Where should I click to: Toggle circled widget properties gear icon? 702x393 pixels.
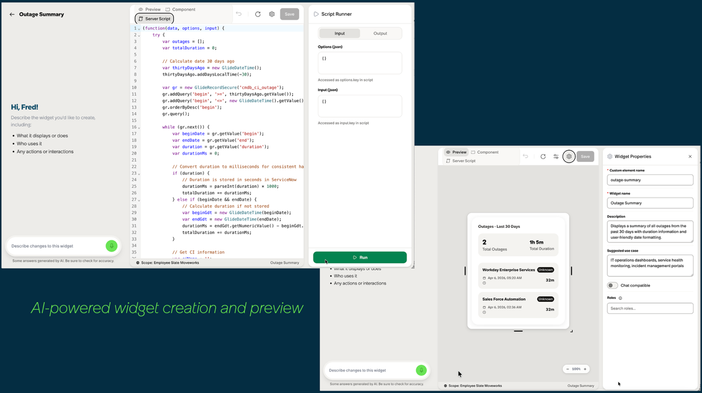point(569,157)
